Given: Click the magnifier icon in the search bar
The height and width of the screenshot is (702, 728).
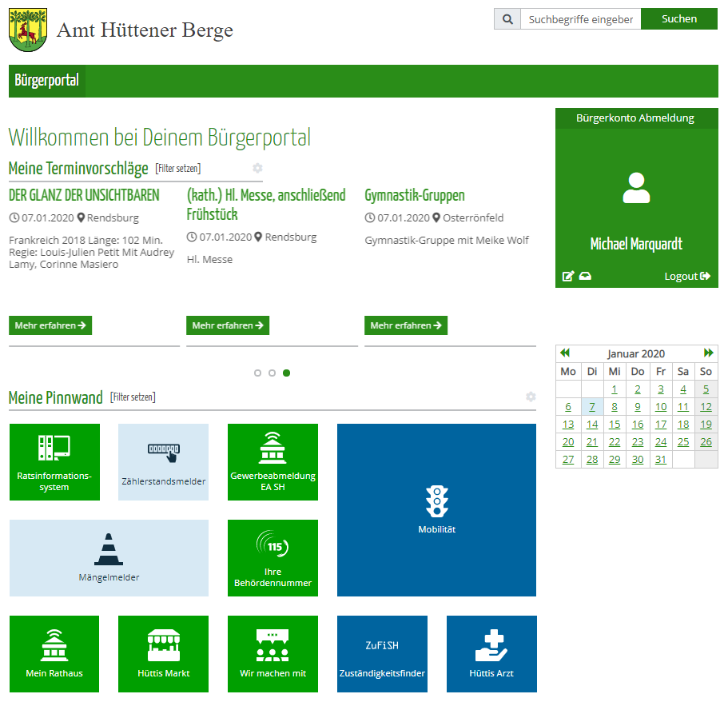Looking at the screenshot, I should 507,18.
